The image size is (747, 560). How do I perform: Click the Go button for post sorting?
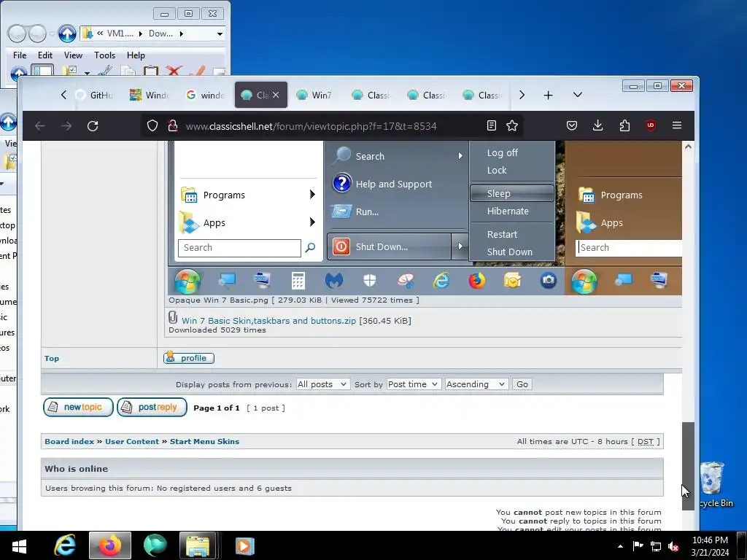522,384
